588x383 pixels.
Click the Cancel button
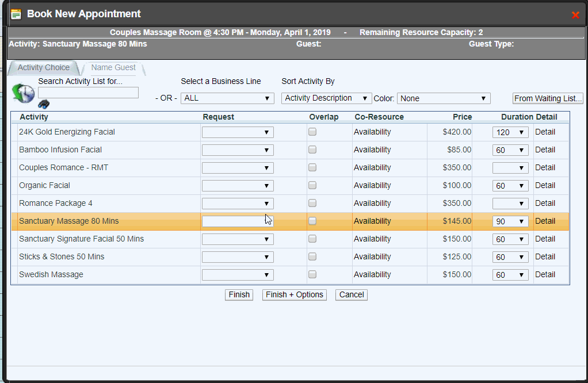pos(352,294)
